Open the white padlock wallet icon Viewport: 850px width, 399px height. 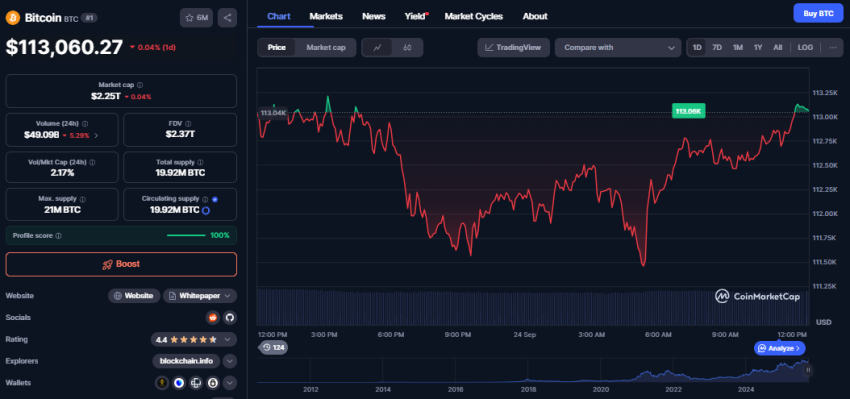tap(214, 383)
